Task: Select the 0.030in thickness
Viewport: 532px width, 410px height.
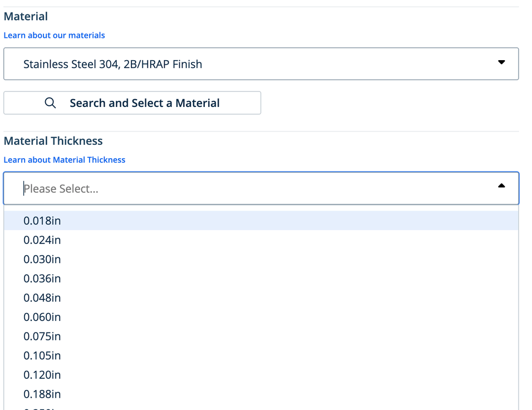Action: pyautogui.click(x=42, y=260)
